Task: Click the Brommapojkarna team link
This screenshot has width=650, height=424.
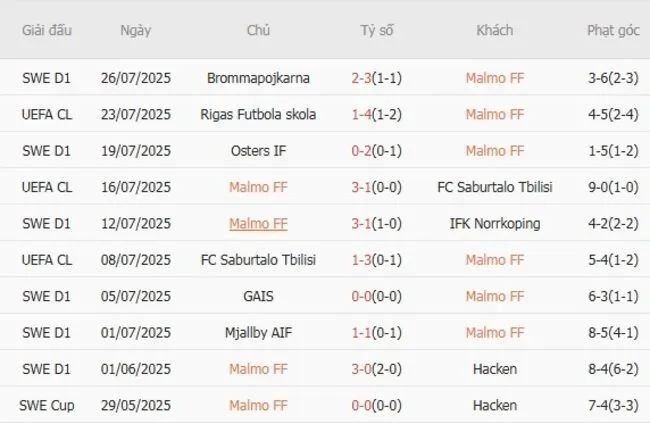Action: click(258, 78)
